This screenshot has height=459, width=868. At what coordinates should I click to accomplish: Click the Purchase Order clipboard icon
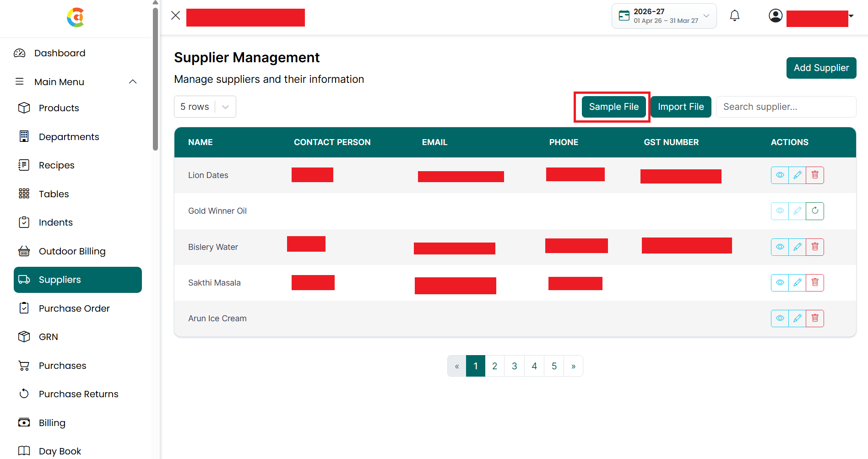(24, 308)
